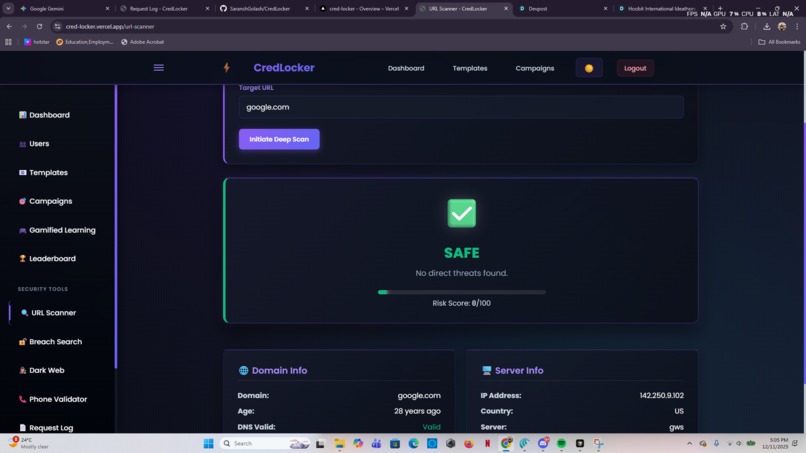View the Leaderboard page
The image size is (806, 453).
47,259
